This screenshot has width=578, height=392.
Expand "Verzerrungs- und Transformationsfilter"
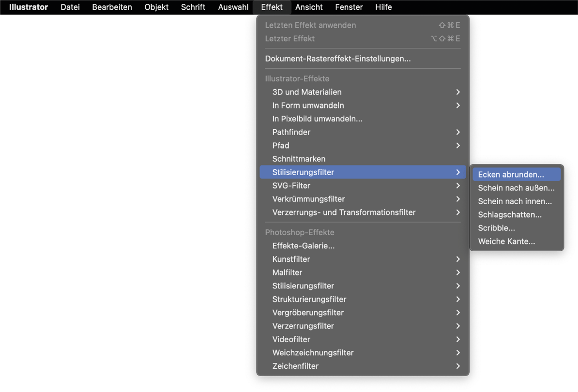tap(344, 212)
